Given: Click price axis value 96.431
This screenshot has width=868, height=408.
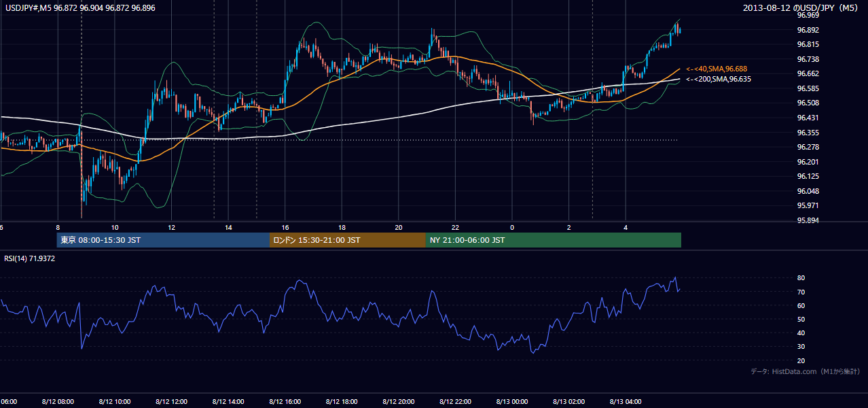Looking at the screenshot, I should click(x=809, y=118).
